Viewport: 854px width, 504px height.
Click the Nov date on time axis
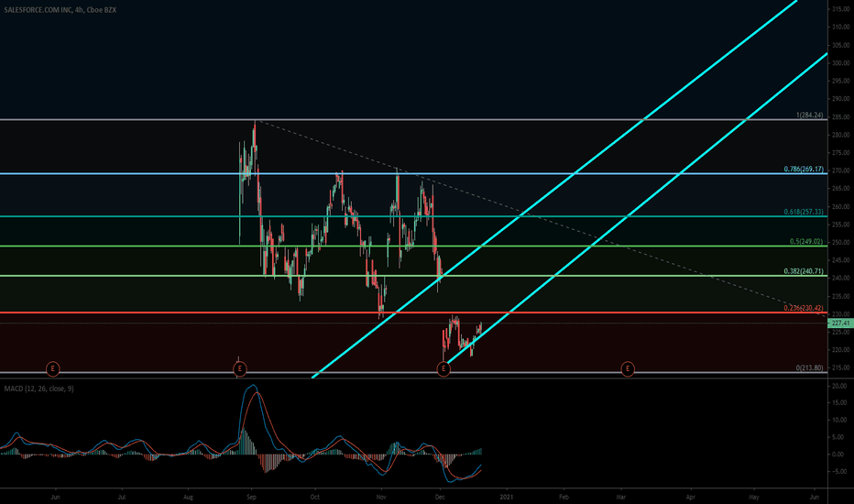pyautogui.click(x=381, y=497)
